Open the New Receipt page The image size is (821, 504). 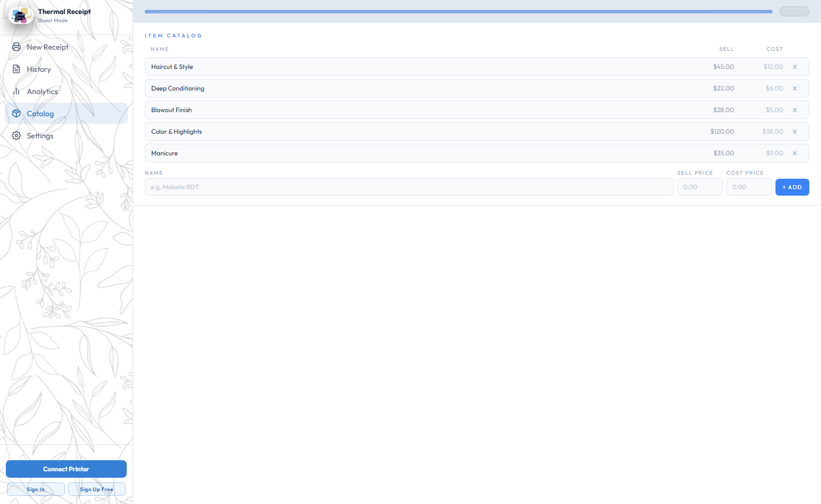(x=66, y=47)
